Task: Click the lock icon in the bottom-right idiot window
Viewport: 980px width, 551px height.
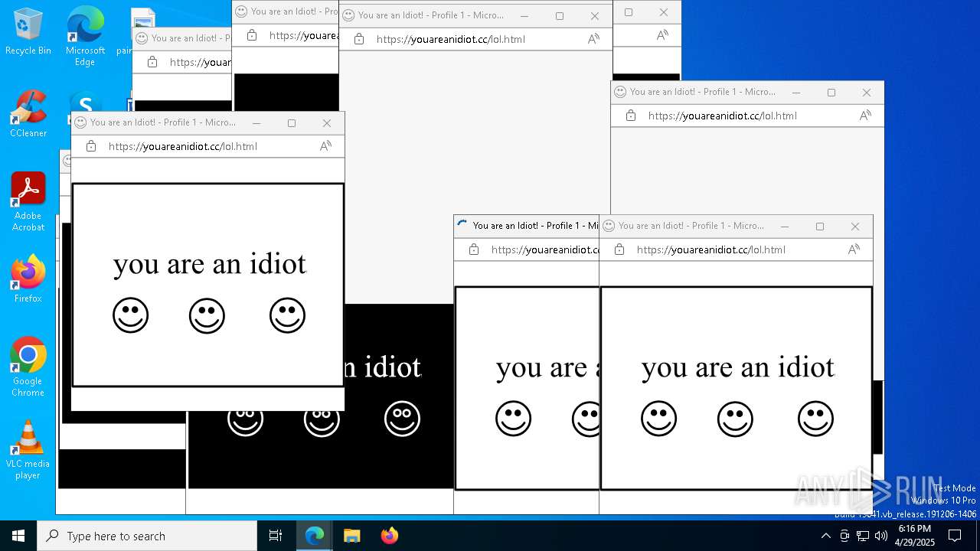Action: pyautogui.click(x=619, y=249)
